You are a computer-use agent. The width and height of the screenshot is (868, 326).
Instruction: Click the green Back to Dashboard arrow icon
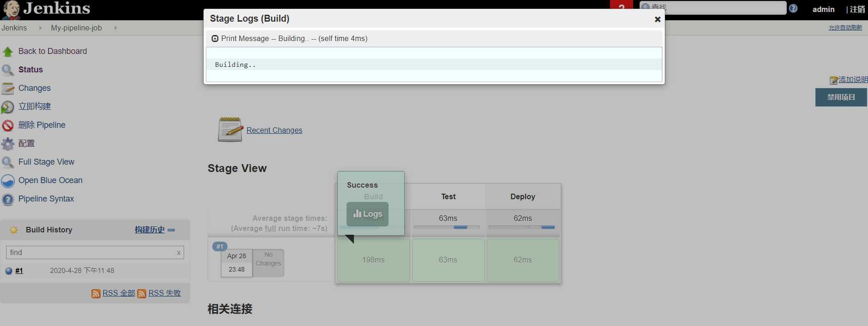tap(8, 51)
